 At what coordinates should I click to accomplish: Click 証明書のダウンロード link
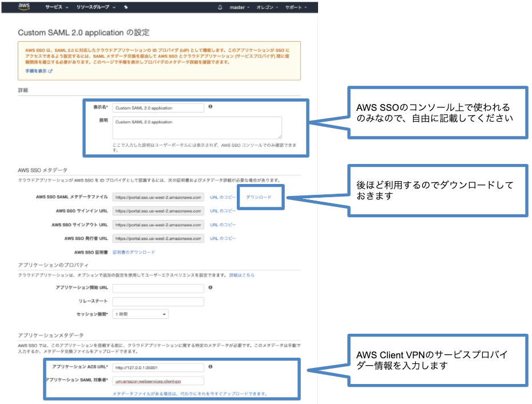click(x=134, y=252)
